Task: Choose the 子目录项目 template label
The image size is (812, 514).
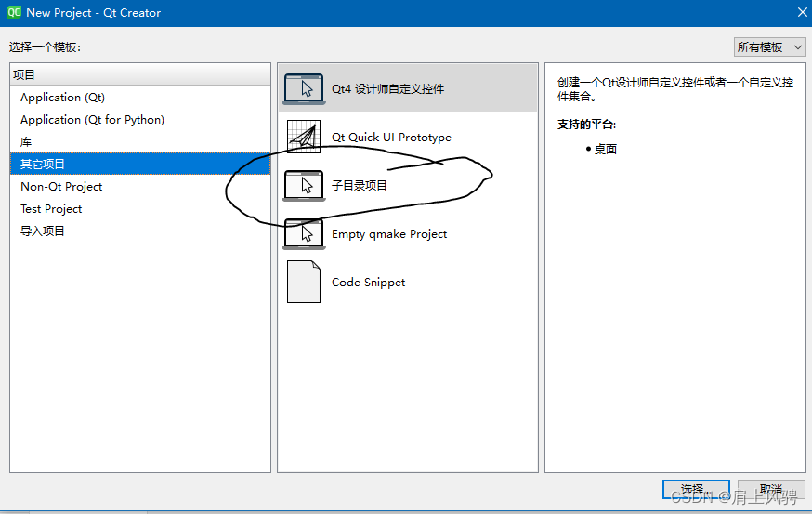Action: pos(360,186)
